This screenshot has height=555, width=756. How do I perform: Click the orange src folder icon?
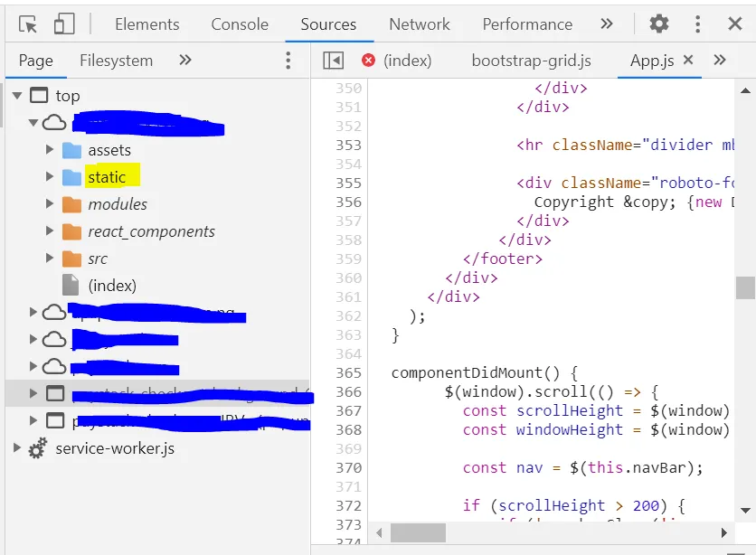coord(71,259)
